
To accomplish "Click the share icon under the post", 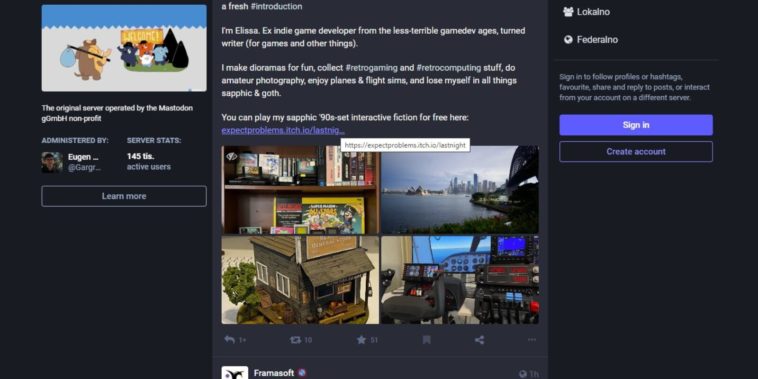I will 479,340.
